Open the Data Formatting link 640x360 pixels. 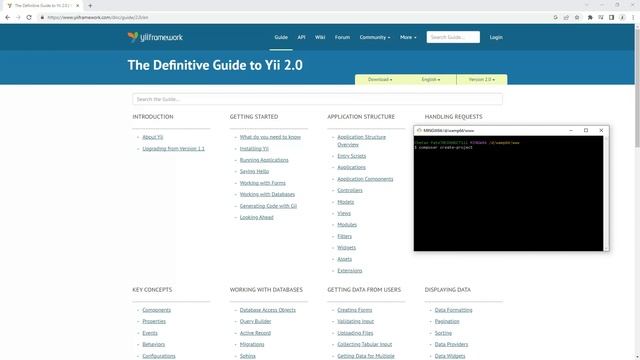point(453,310)
